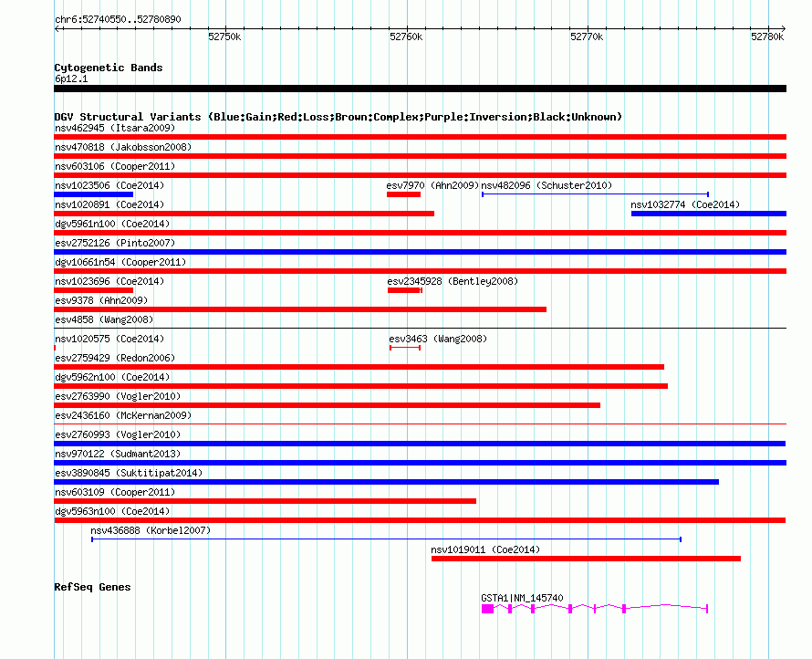Open the esv2759429 (Redon2006) label

coord(115,358)
